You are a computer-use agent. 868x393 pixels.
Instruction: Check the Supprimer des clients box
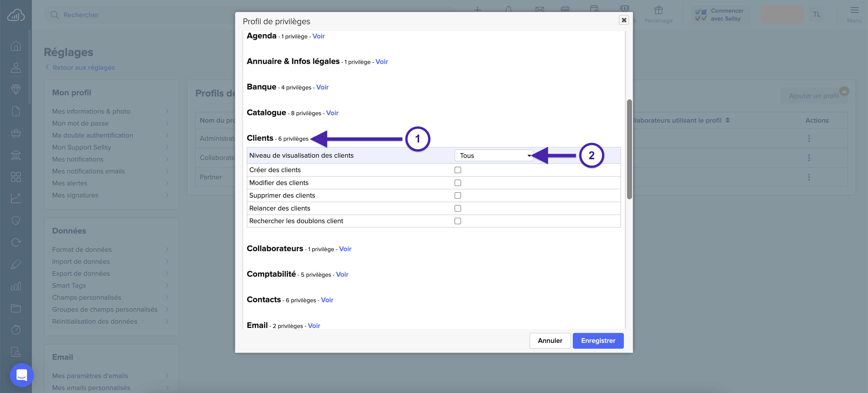(x=458, y=195)
